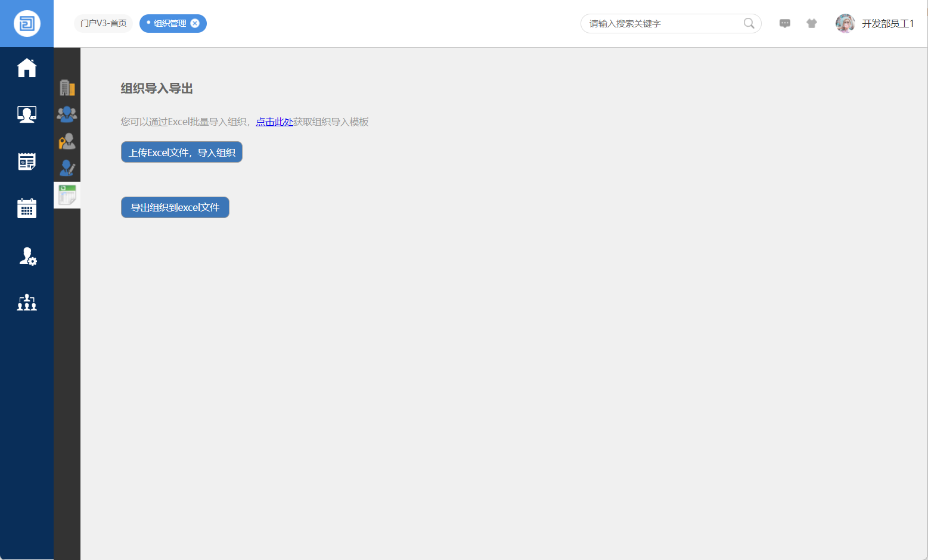
Task: Select the green spreadsheet import/export icon
Action: (x=67, y=195)
